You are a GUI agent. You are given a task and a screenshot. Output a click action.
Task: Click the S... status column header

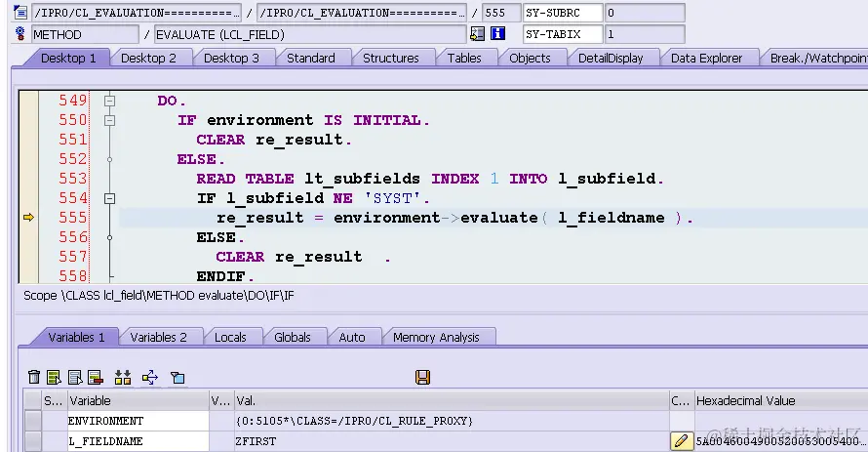54,401
